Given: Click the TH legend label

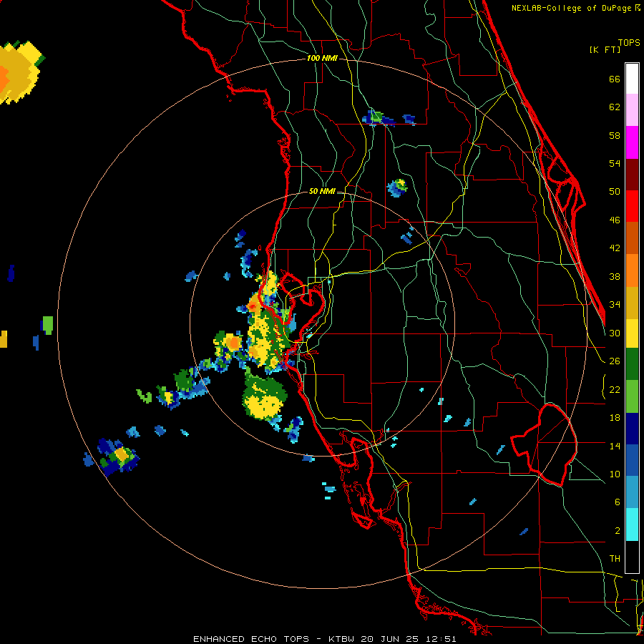Looking at the screenshot, I should (x=615, y=559).
